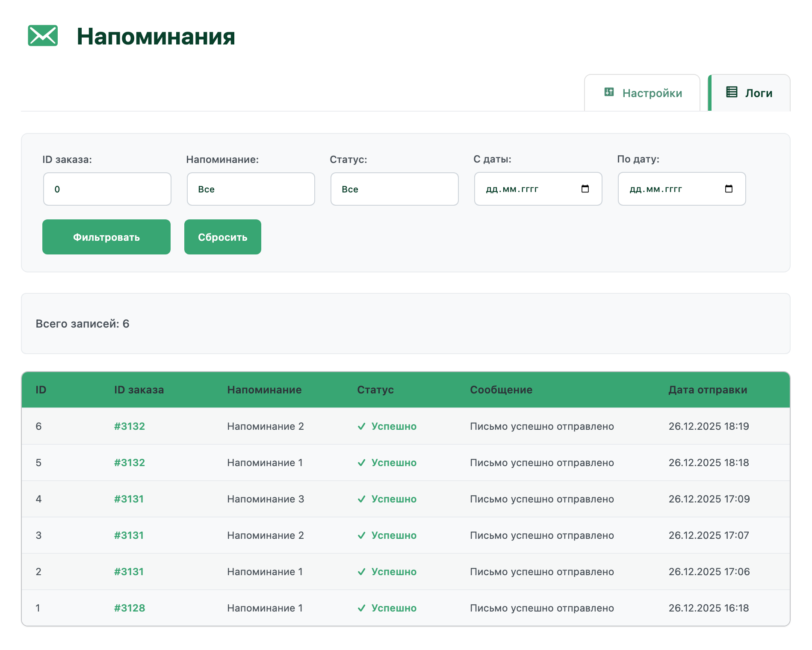The image size is (812, 650).
Task: Click into the По дату date field
Action: click(x=670, y=189)
